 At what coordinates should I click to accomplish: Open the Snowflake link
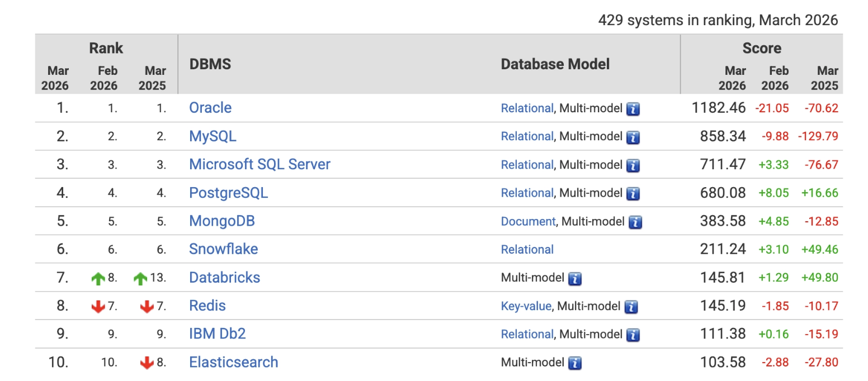(223, 249)
